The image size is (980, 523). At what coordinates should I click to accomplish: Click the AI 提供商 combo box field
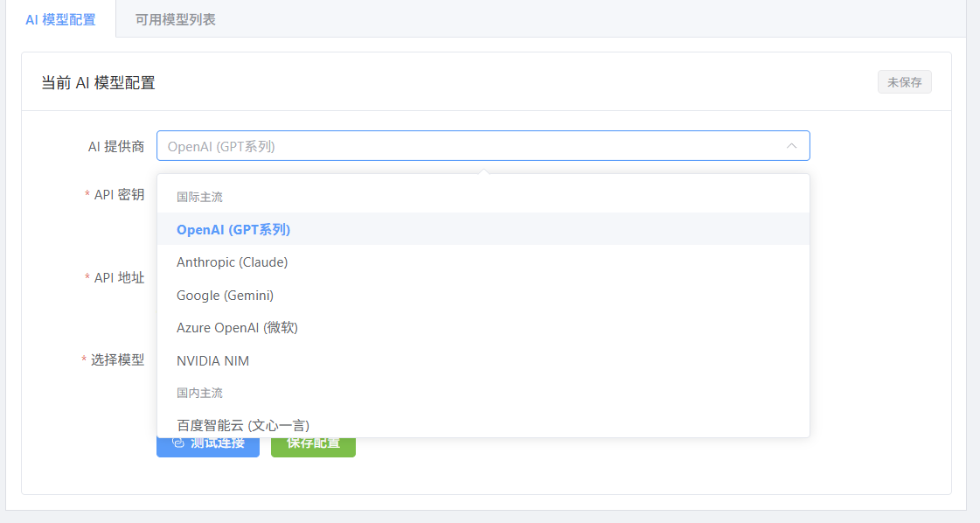472,146
